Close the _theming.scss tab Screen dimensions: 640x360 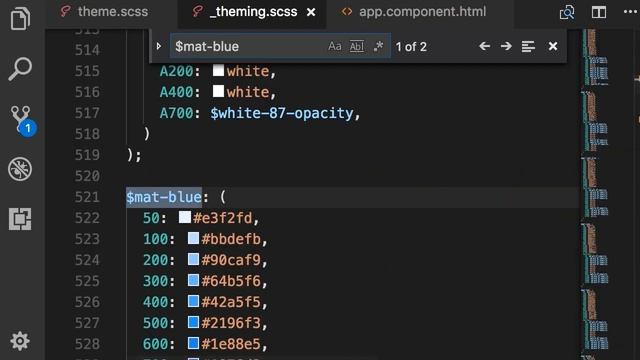pyautogui.click(x=311, y=12)
